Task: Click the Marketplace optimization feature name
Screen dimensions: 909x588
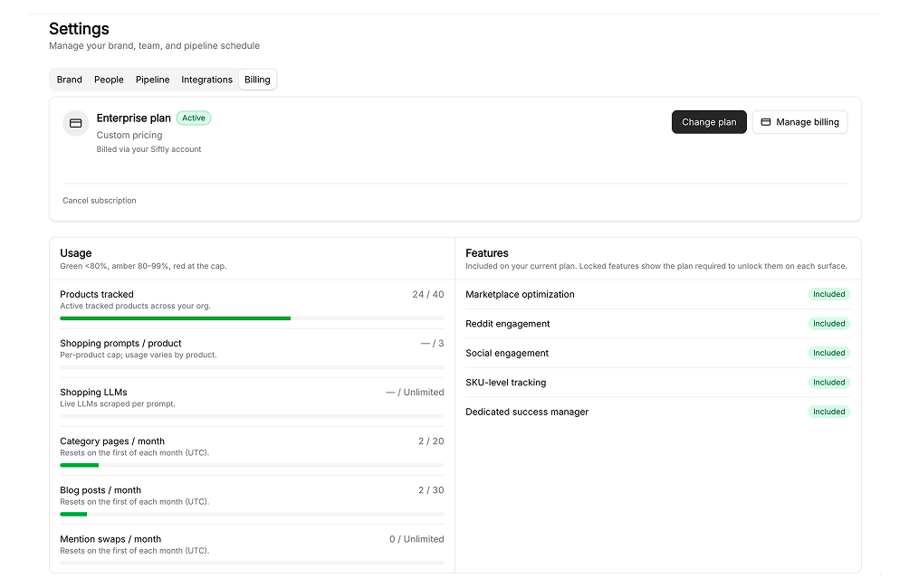Action: point(520,294)
